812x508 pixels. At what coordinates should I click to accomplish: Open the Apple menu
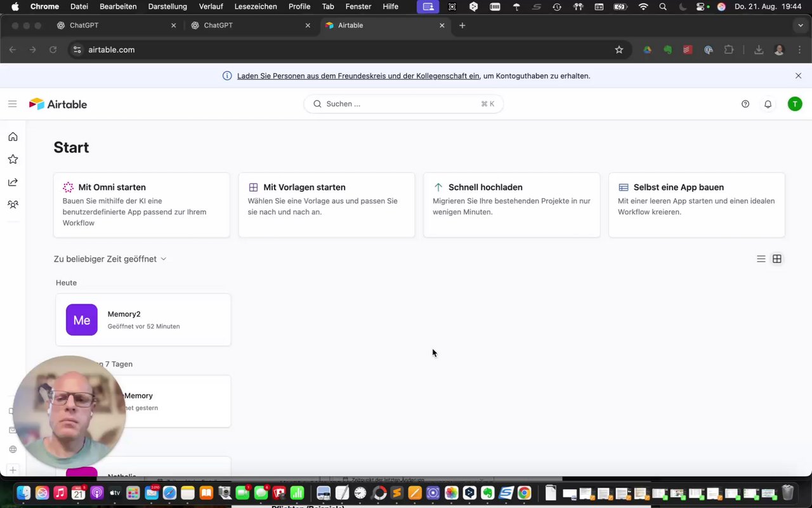point(15,6)
